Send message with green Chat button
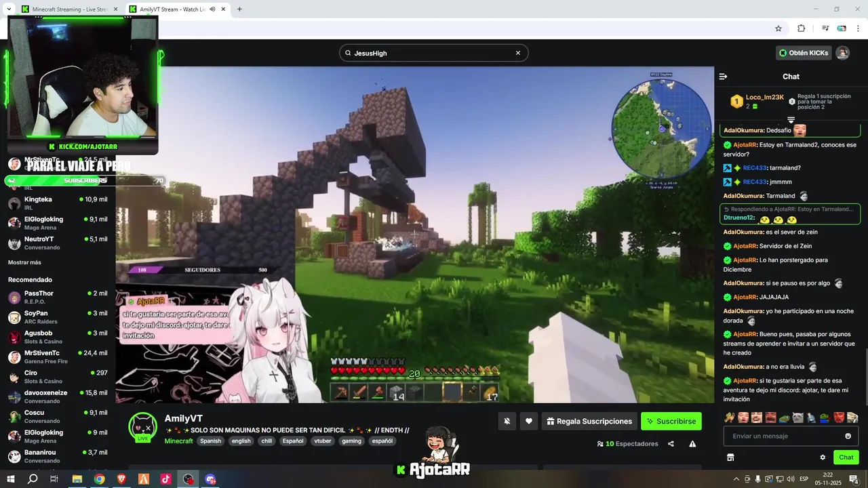Screen dimensions: 868x488 [846, 457]
